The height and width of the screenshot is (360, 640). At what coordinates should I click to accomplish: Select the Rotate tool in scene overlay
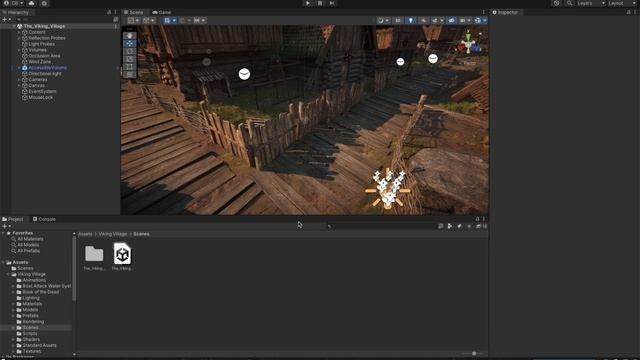tap(130, 51)
